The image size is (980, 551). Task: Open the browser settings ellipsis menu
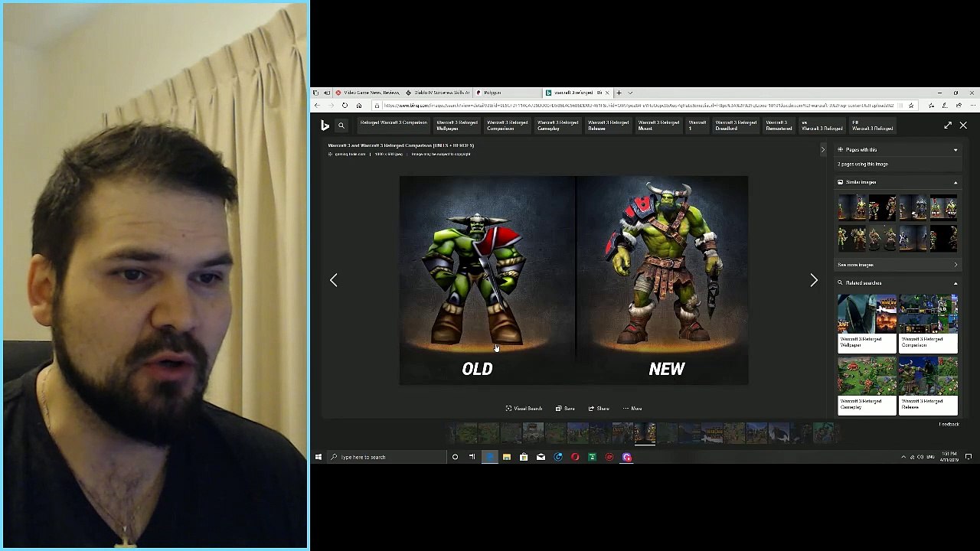pyautogui.click(x=972, y=106)
